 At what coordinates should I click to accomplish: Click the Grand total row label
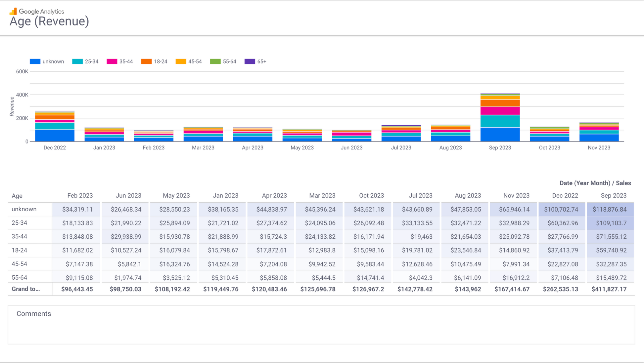pyautogui.click(x=26, y=289)
